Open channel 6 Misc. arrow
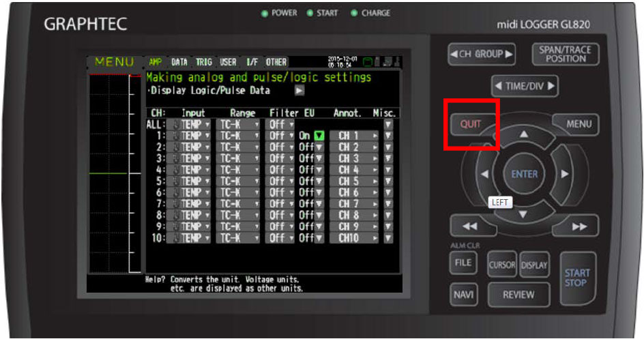This screenshot has height=339, width=644. click(388, 192)
